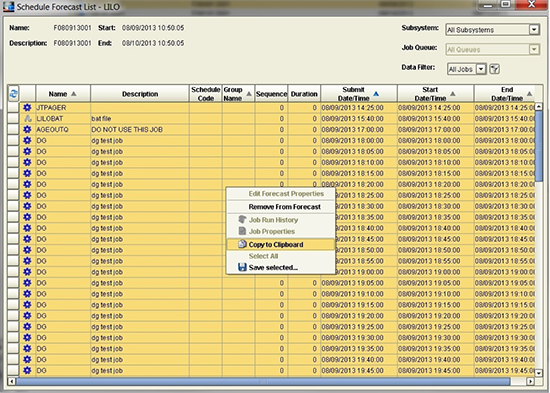Click the Copy to Clipboard icon in context menu
The height and width of the screenshot is (393, 550).
pos(242,244)
